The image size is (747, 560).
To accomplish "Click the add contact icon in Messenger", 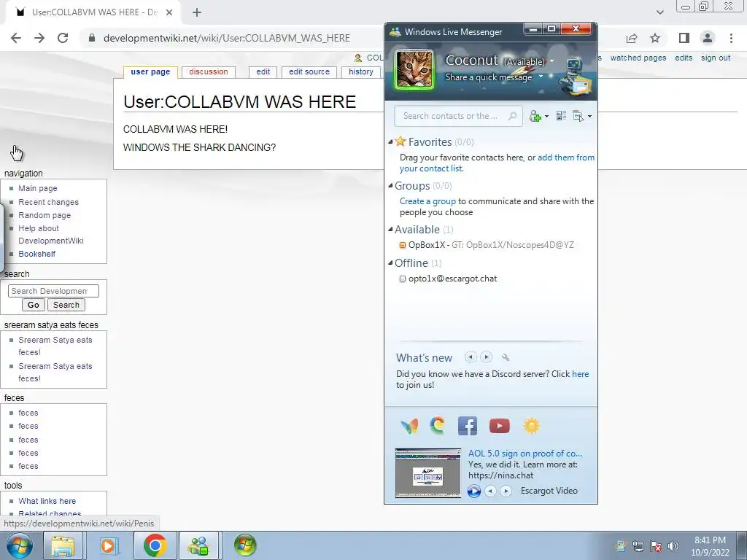I will pos(535,116).
